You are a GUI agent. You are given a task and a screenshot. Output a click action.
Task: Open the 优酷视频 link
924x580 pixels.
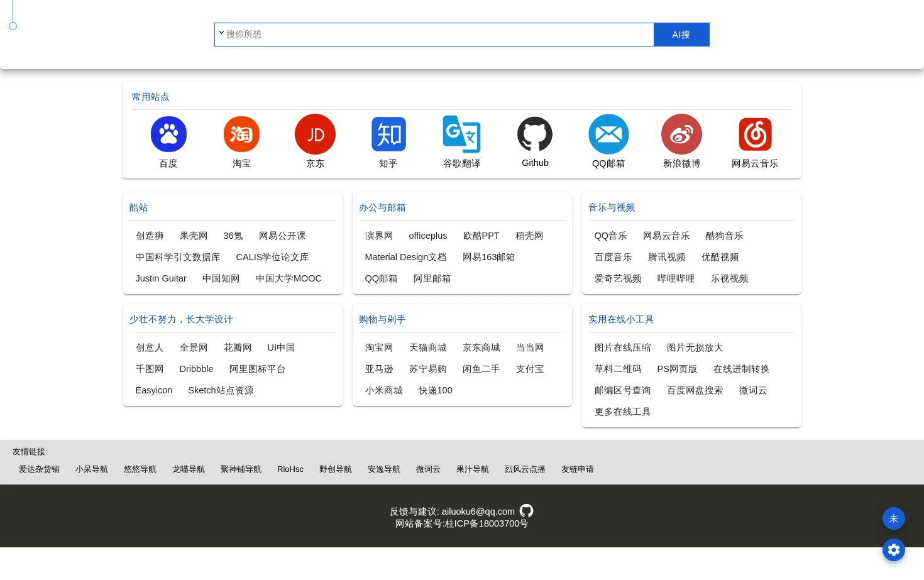coord(720,257)
